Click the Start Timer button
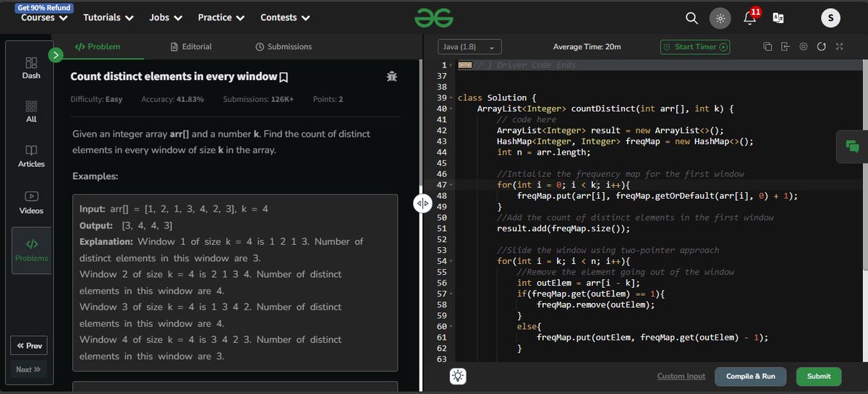 pos(695,47)
